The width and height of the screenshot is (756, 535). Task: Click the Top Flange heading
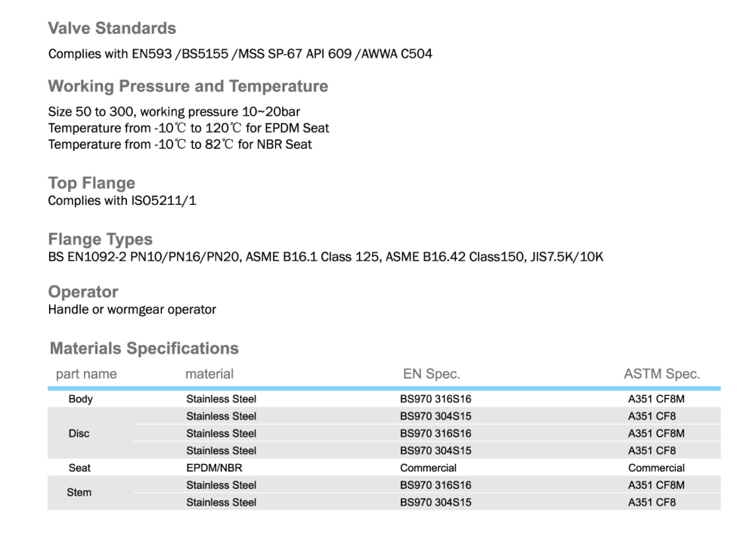[91, 183]
